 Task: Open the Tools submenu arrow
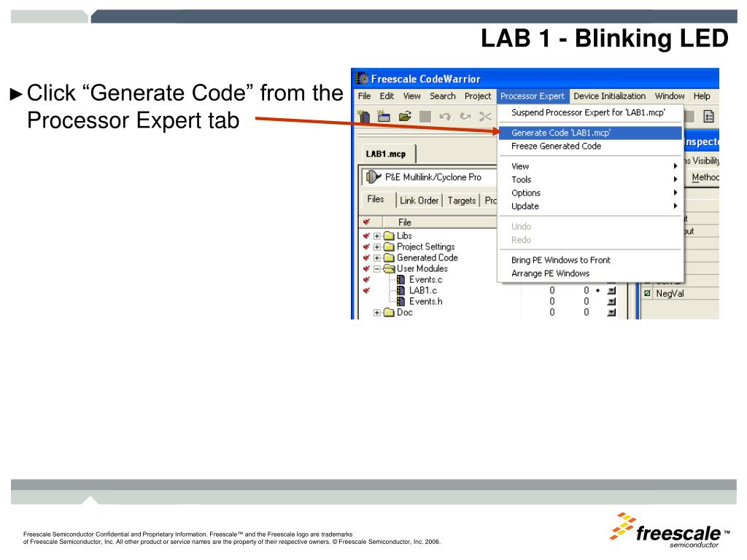coord(675,179)
